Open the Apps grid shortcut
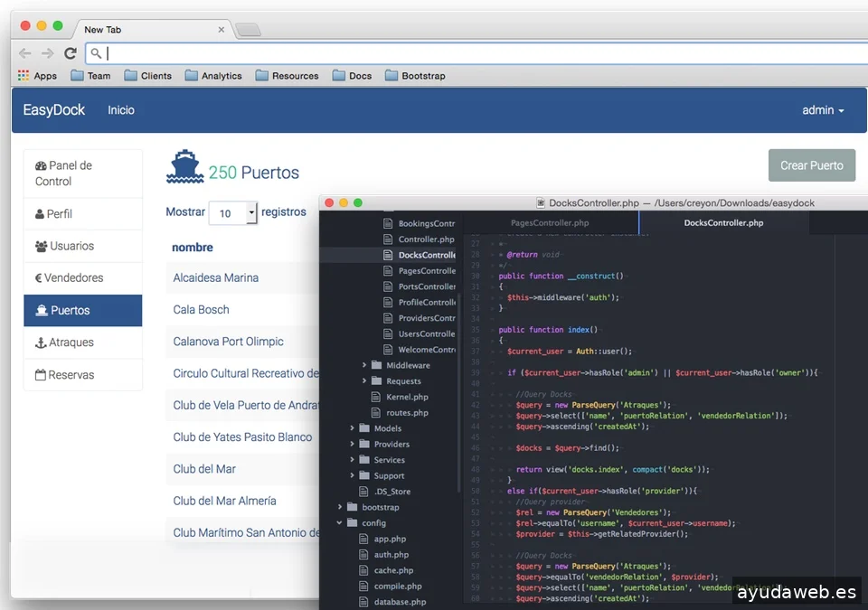 coord(37,76)
